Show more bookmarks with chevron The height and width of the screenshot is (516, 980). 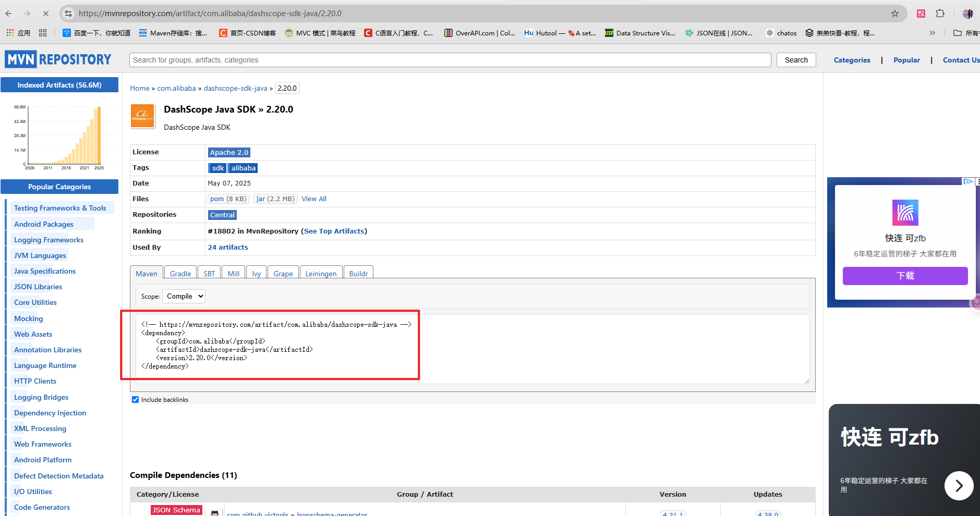click(933, 33)
